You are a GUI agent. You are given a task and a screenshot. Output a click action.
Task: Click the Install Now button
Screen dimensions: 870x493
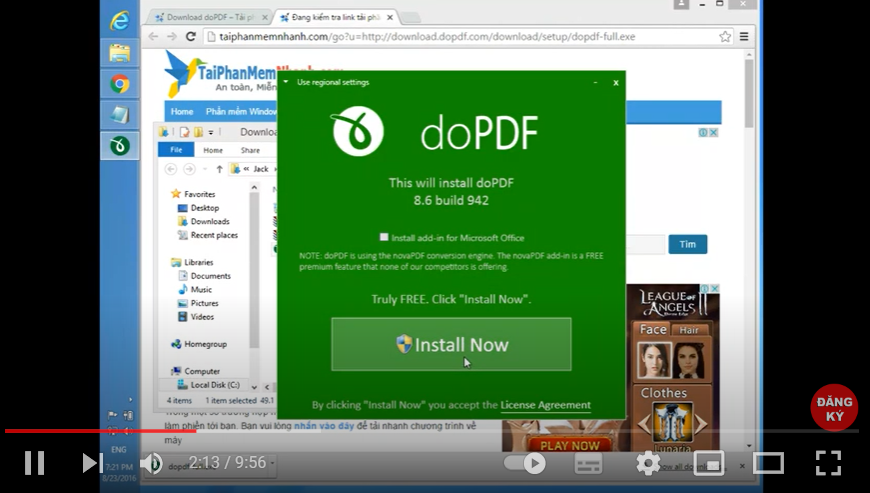(x=451, y=344)
